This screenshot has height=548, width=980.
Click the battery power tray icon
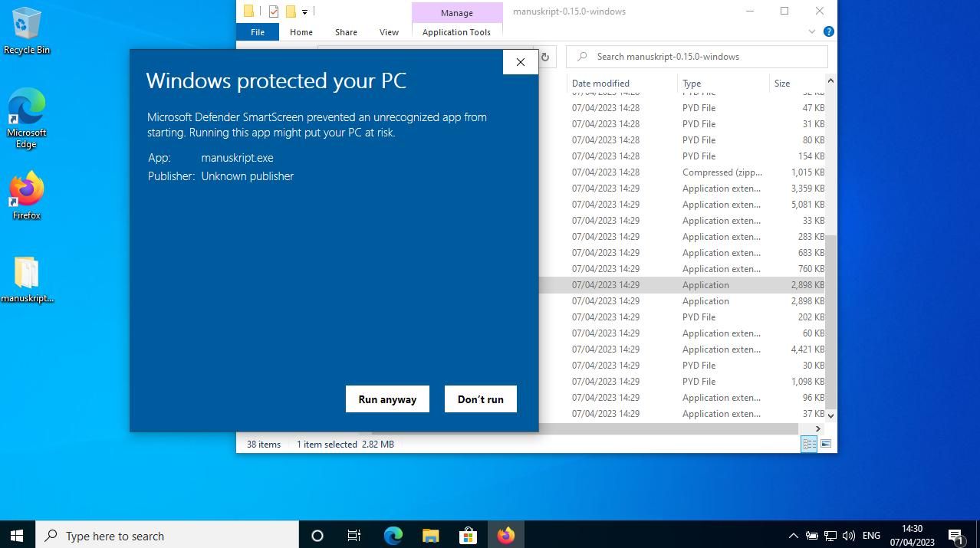811,536
